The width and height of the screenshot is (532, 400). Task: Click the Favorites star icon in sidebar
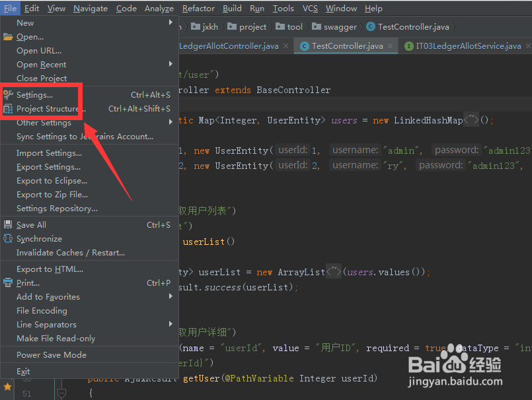(7, 386)
